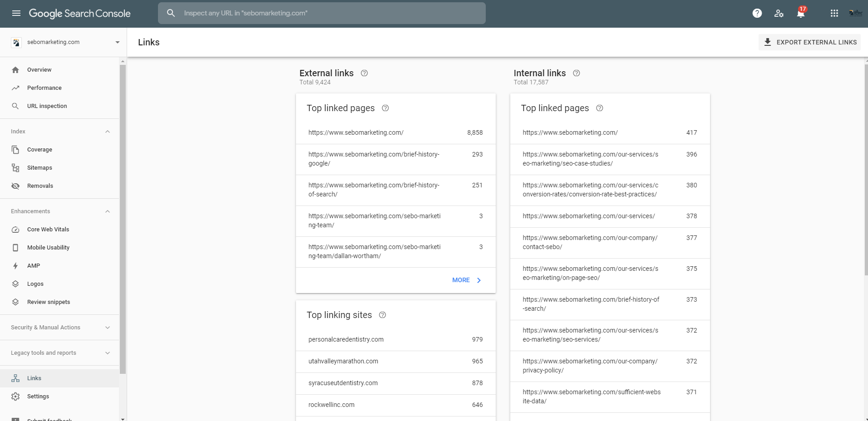Open the utahvalleymarathon.com linking site row
Screen dimensions: 868x421
[x=396, y=362]
